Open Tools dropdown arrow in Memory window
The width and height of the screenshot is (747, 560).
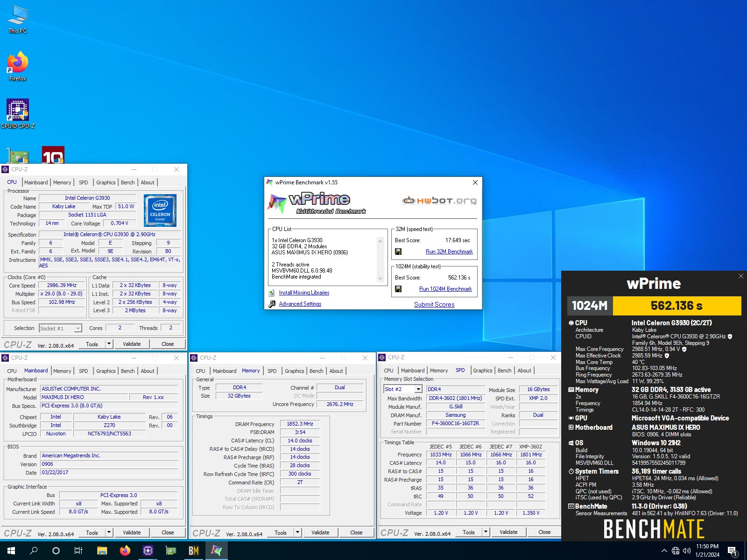click(298, 532)
